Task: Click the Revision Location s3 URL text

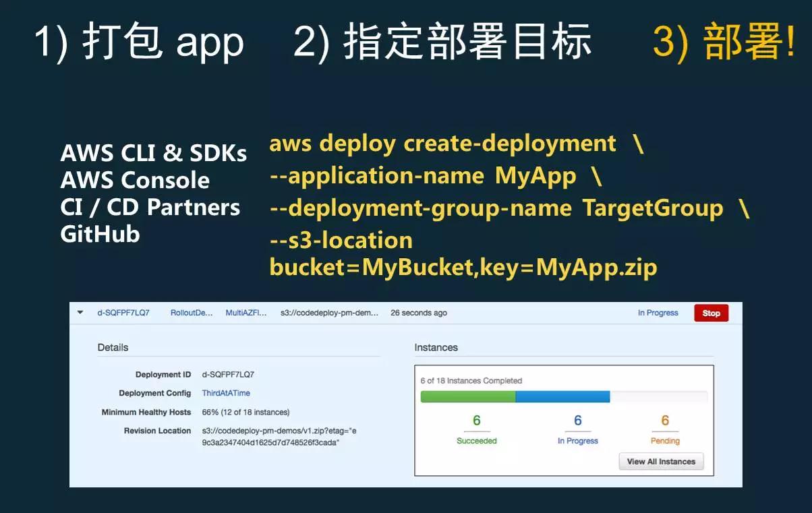Action: [279, 437]
